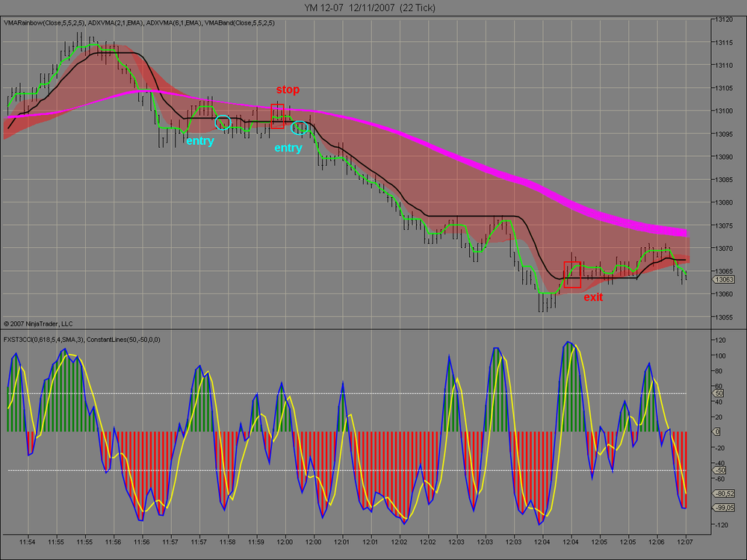Select the 13063 current price marker
The height and width of the screenshot is (560, 747).
click(724, 279)
